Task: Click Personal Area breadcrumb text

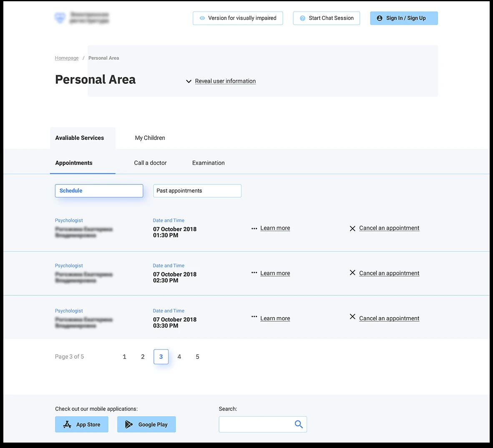Action: [x=103, y=58]
